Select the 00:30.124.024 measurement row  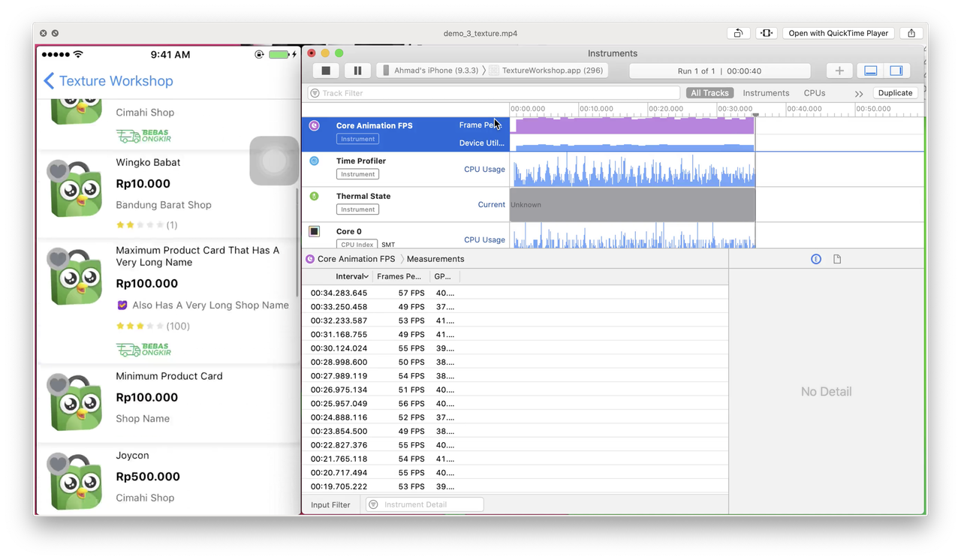(515, 348)
